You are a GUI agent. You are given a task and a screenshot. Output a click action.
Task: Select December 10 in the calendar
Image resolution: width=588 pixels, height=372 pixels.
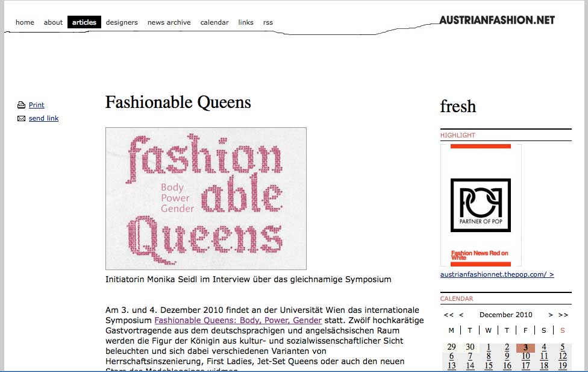[x=525, y=356]
